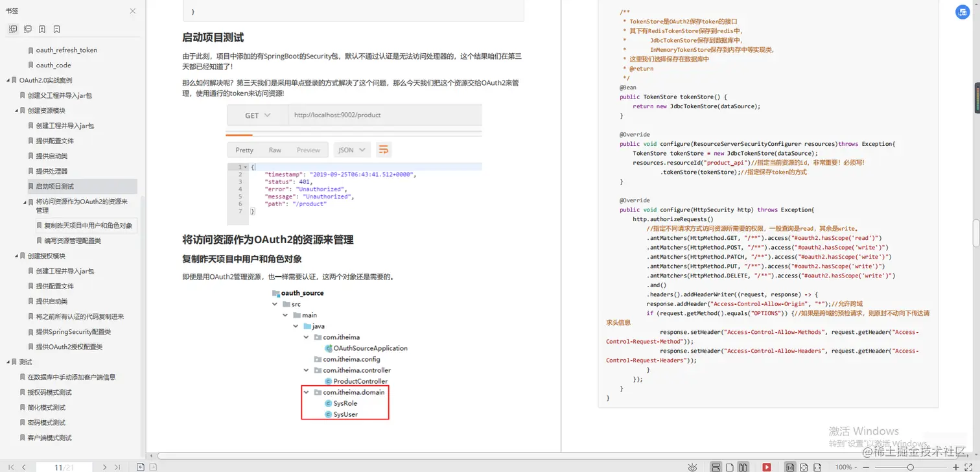Open the oauth_refresh_token bookmark
The image size is (980, 472).
pyautogui.click(x=67, y=50)
